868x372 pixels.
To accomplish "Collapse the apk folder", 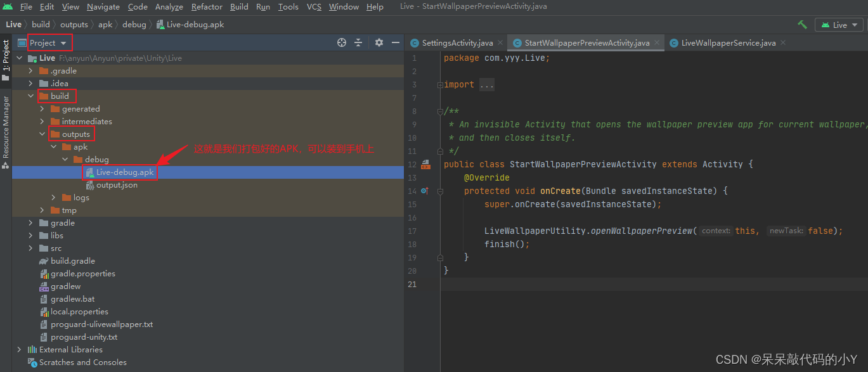I will tap(53, 147).
